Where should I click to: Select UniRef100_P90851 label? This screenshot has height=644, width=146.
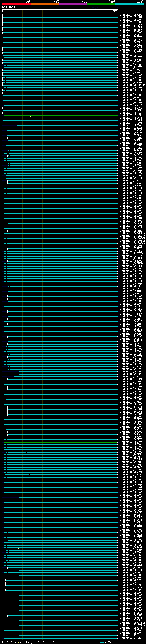click(x=131, y=221)
